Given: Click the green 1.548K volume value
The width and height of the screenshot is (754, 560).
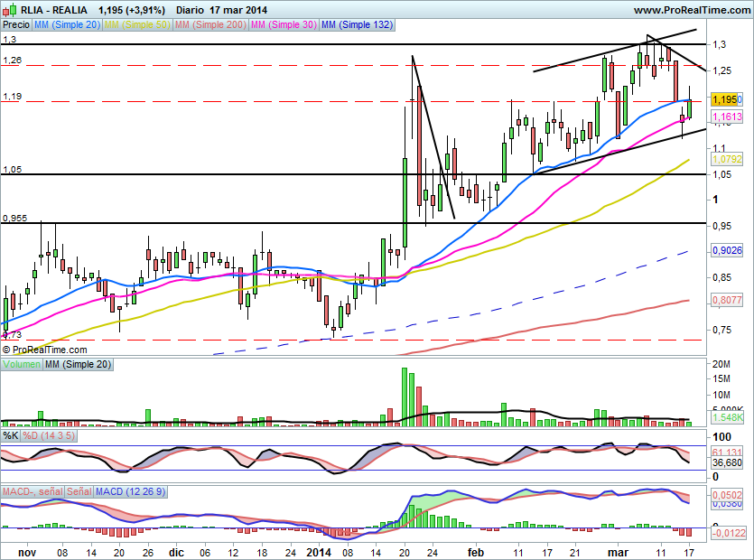Looking at the screenshot, I should [x=728, y=417].
